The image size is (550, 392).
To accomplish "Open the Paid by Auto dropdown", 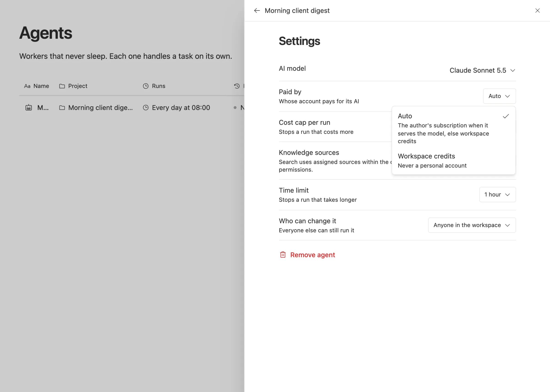I will (x=499, y=96).
